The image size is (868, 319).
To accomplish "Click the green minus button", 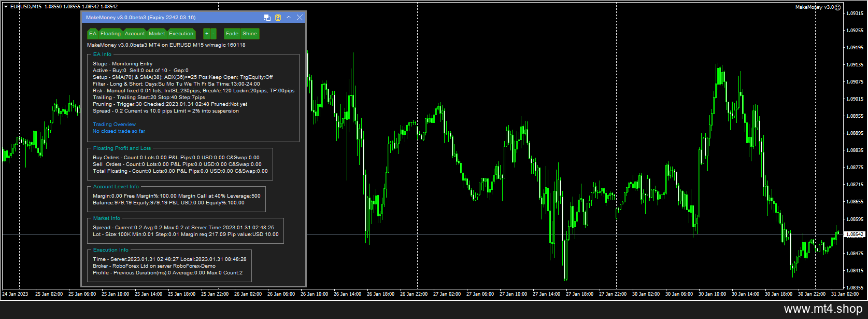I will tap(213, 34).
